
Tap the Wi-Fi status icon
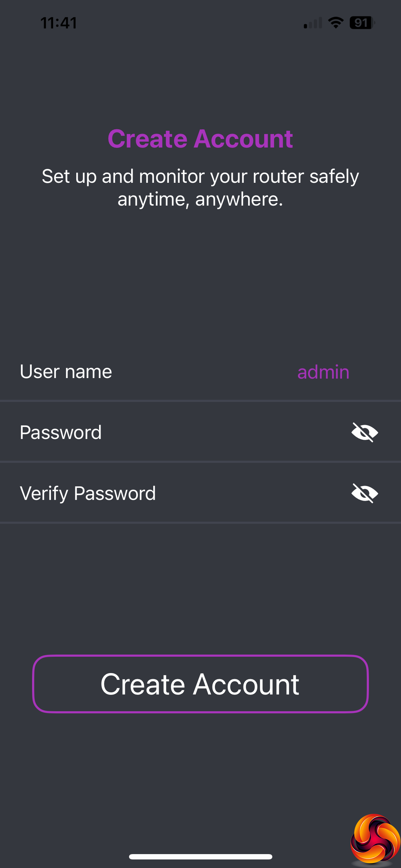click(335, 23)
